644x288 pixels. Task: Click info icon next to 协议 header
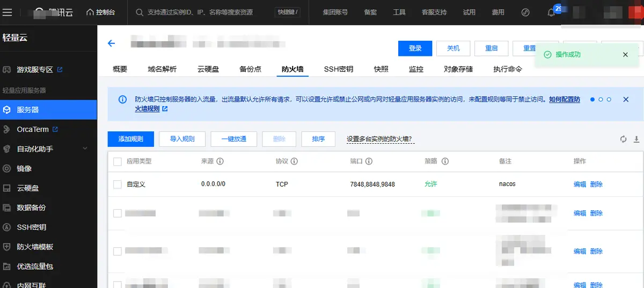pos(294,161)
